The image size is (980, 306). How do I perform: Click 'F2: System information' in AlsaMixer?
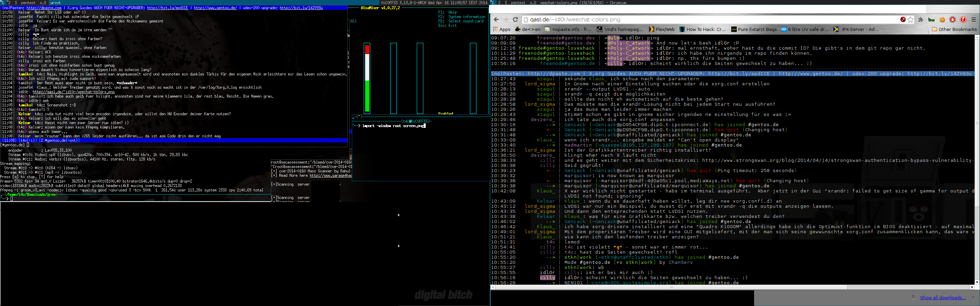point(461,17)
